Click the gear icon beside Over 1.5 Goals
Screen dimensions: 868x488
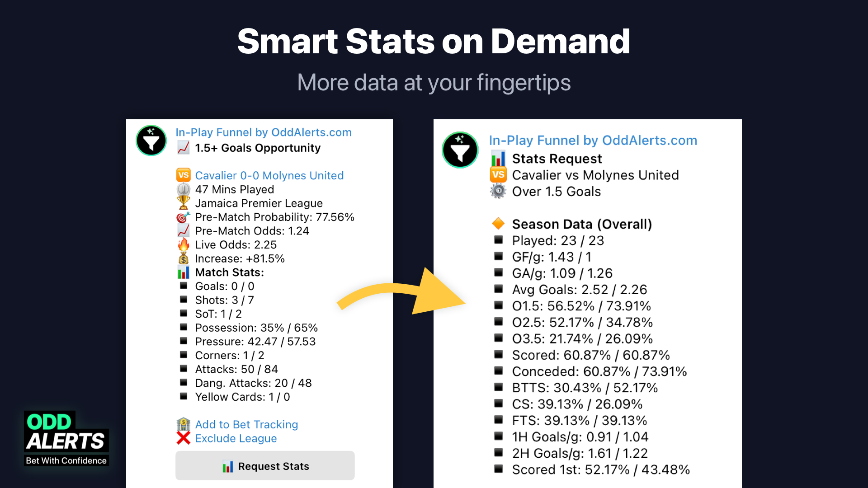[498, 191]
